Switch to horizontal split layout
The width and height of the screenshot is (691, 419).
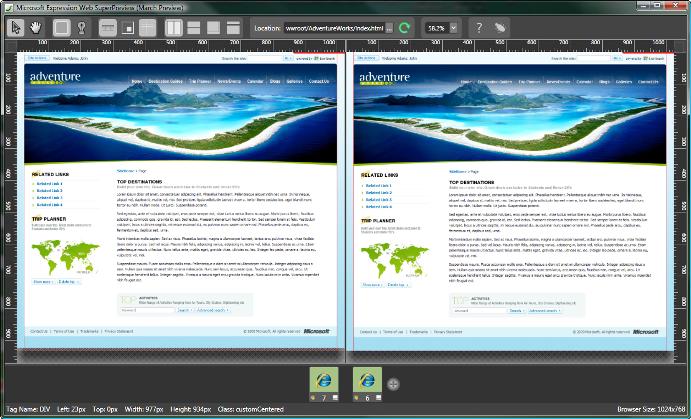pos(193,28)
